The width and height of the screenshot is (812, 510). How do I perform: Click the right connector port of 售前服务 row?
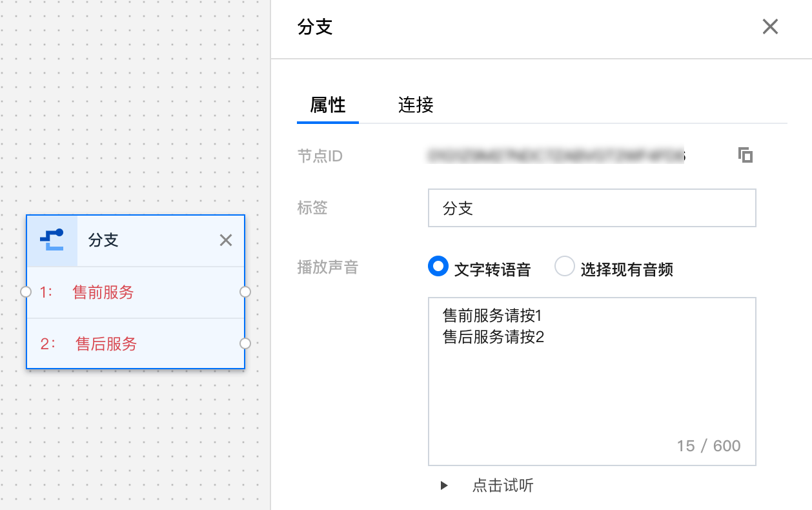[x=245, y=292]
